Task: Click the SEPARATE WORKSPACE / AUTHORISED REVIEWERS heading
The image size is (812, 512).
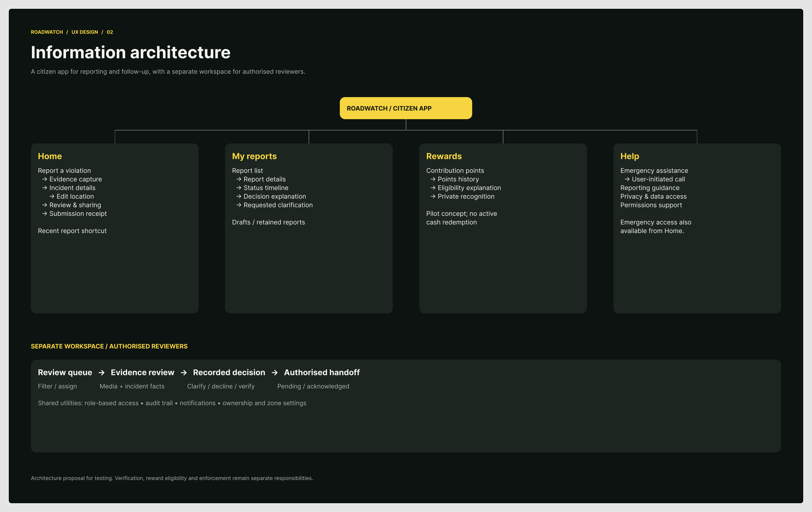Action: (109, 346)
